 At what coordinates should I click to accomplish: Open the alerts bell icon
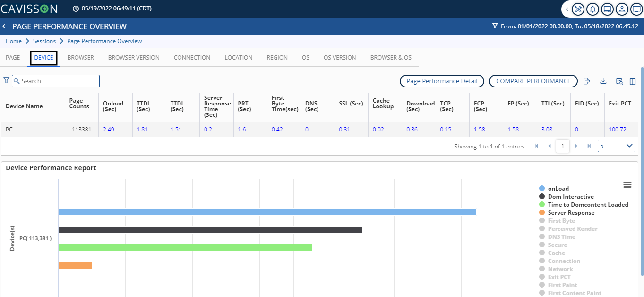coord(592,9)
